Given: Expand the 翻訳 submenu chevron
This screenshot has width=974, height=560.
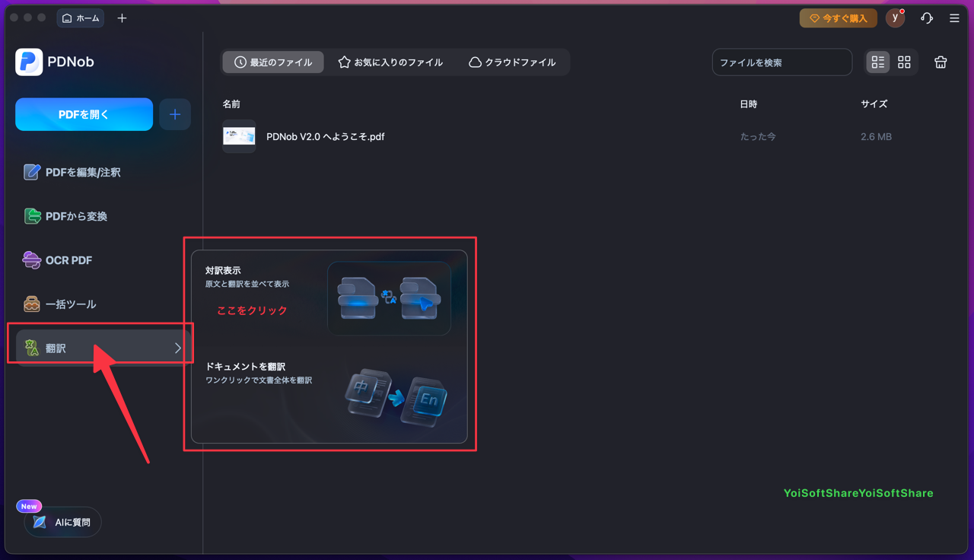Looking at the screenshot, I should pyautogui.click(x=178, y=348).
